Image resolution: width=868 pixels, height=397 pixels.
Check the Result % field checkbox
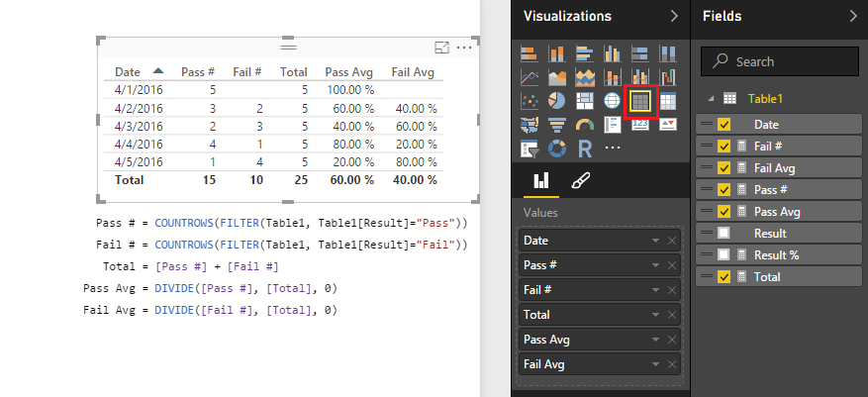click(x=723, y=255)
